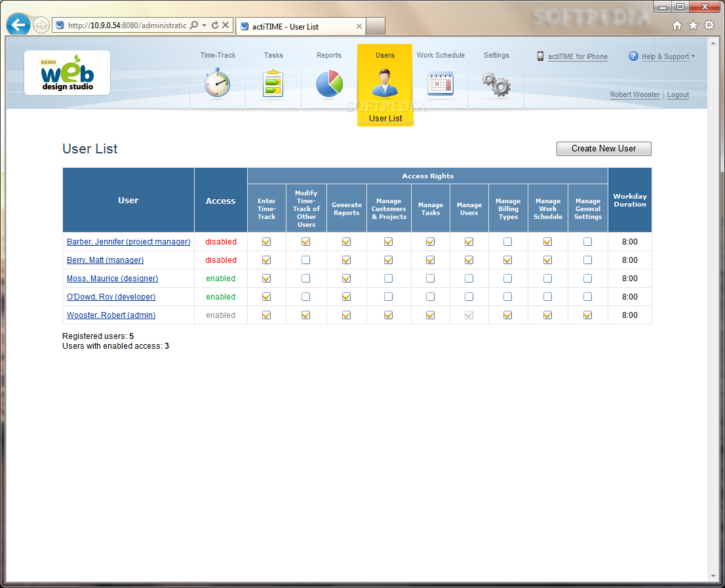725x588 pixels.
Task: Open Wooster, Robert (admin) user link
Action: (111, 315)
